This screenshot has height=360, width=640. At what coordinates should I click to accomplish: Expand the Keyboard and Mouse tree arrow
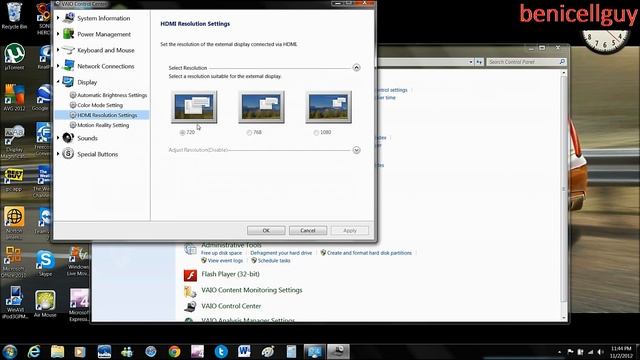(x=58, y=50)
